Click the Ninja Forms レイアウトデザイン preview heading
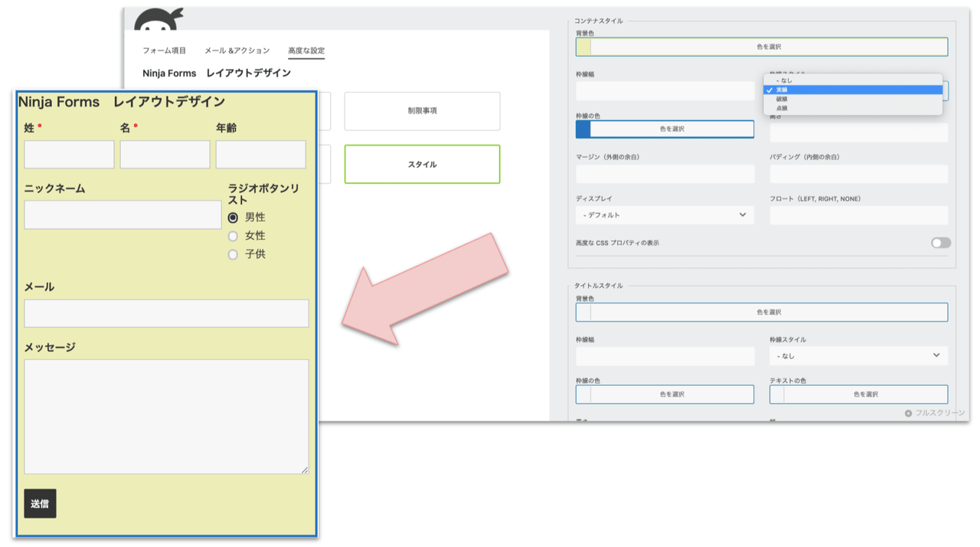 click(122, 102)
